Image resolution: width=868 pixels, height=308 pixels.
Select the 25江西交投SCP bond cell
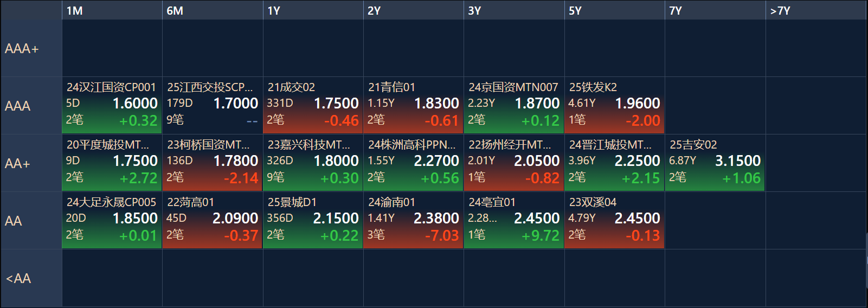[213, 105]
